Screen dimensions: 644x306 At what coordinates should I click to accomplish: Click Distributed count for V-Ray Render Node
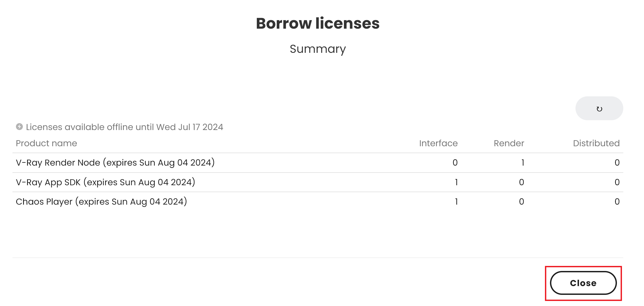[617, 162]
